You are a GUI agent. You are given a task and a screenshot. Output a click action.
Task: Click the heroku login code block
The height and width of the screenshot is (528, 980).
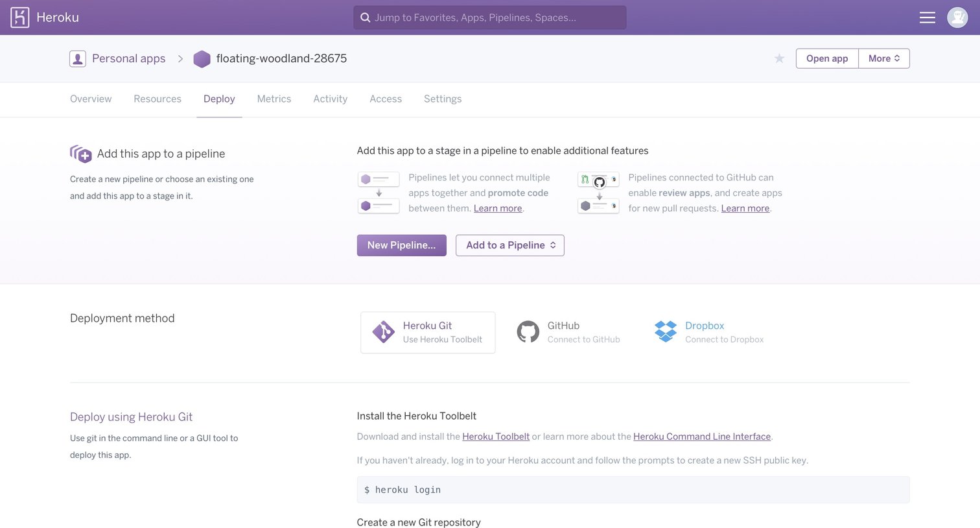point(633,490)
